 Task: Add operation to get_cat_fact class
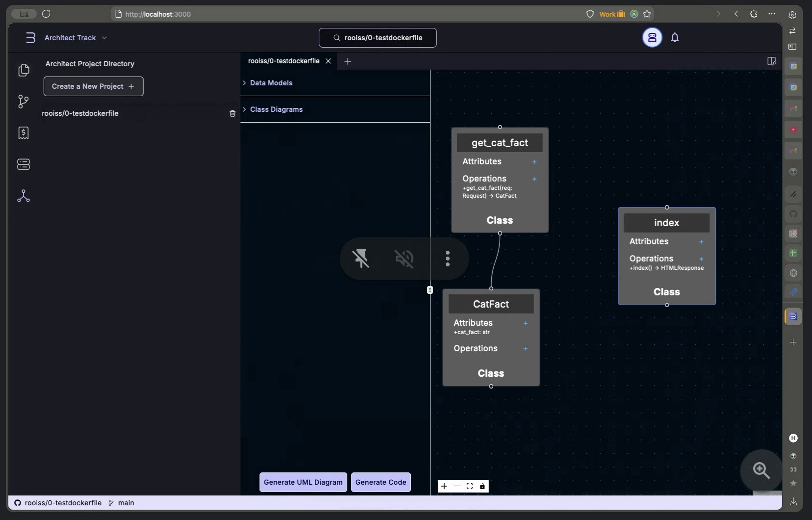click(x=534, y=179)
